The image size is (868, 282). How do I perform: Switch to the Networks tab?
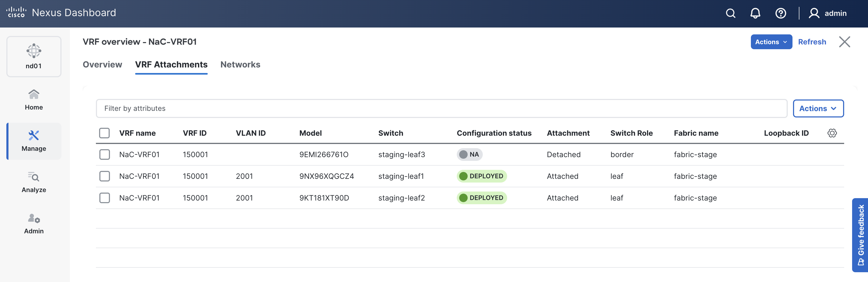click(x=240, y=64)
